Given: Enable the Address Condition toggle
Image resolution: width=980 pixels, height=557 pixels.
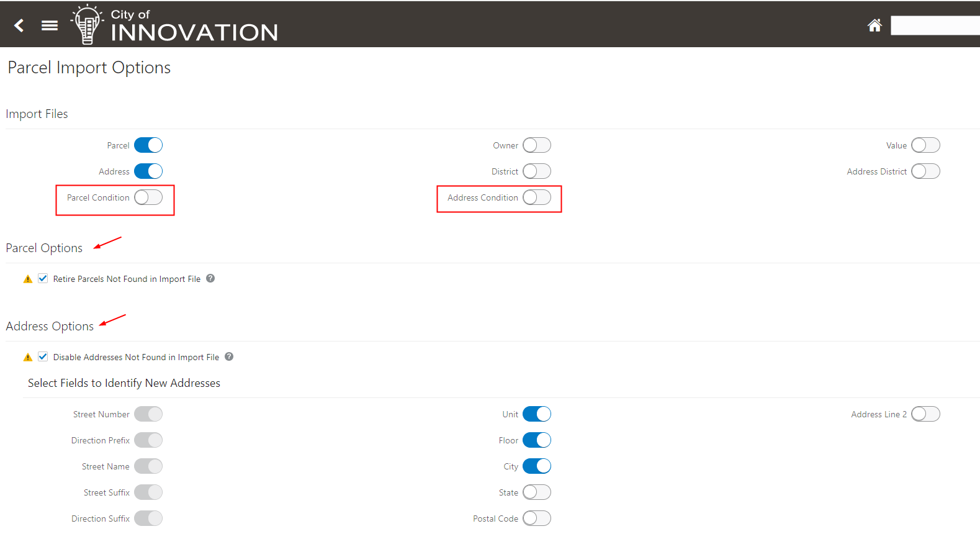Looking at the screenshot, I should 537,197.
